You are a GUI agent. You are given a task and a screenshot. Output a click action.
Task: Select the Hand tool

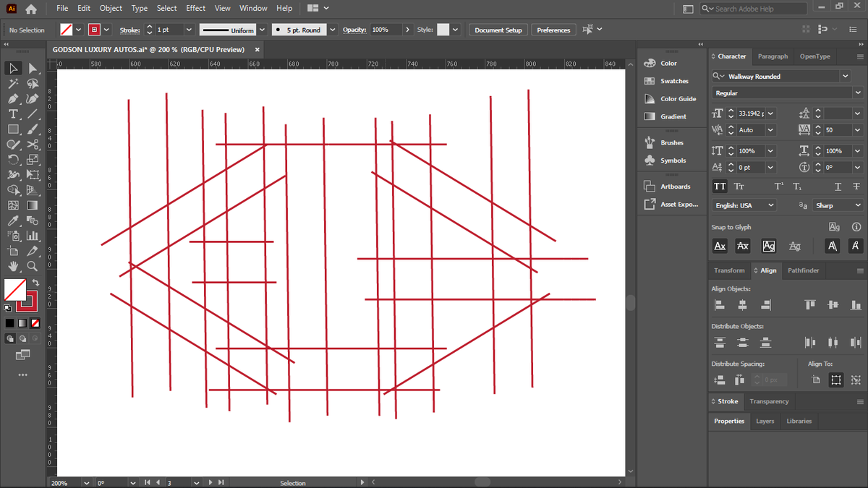click(13, 266)
